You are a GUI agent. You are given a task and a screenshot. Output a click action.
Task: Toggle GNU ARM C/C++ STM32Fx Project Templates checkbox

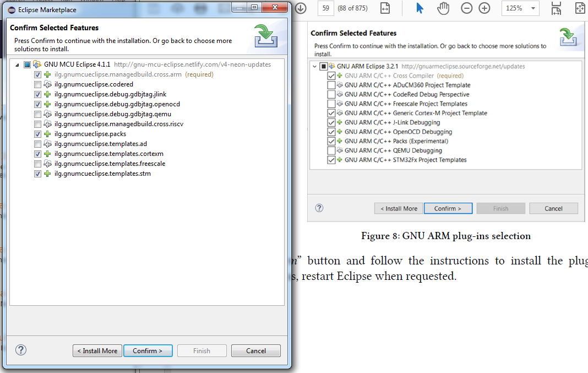pos(331,160)
